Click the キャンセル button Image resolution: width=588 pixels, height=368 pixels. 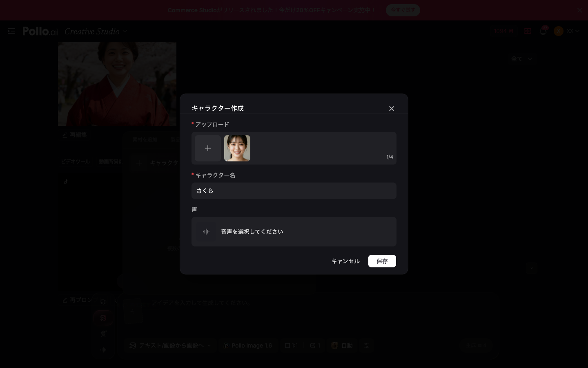345,261
